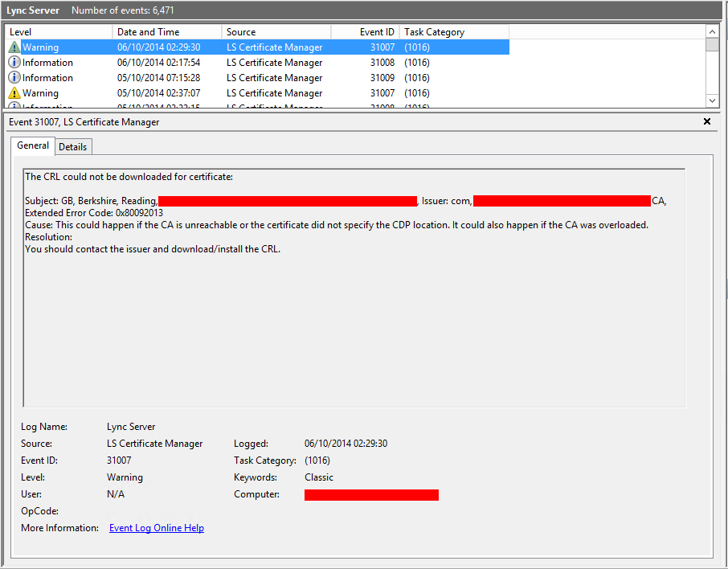Click the Log Name value 'Lync Server'
Viewport: 728px width, 569px height.
pyautogui.click(x=131, y=427)
